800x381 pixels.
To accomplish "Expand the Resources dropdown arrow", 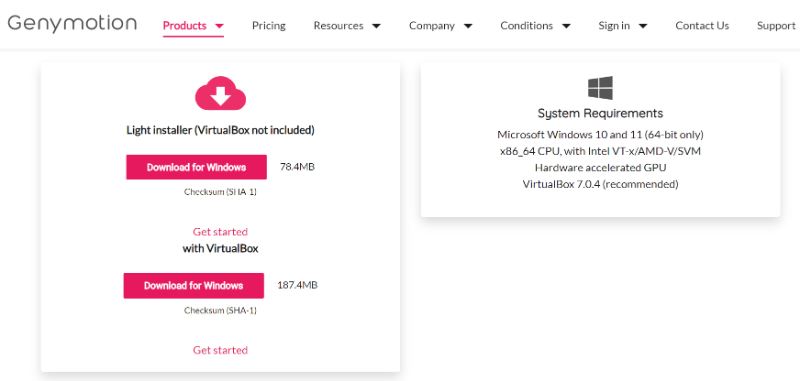I will (x=376, y=26).
